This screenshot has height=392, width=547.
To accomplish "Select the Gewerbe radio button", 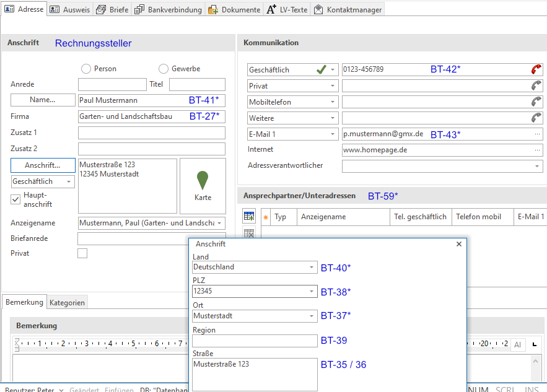I will point(164,69).
